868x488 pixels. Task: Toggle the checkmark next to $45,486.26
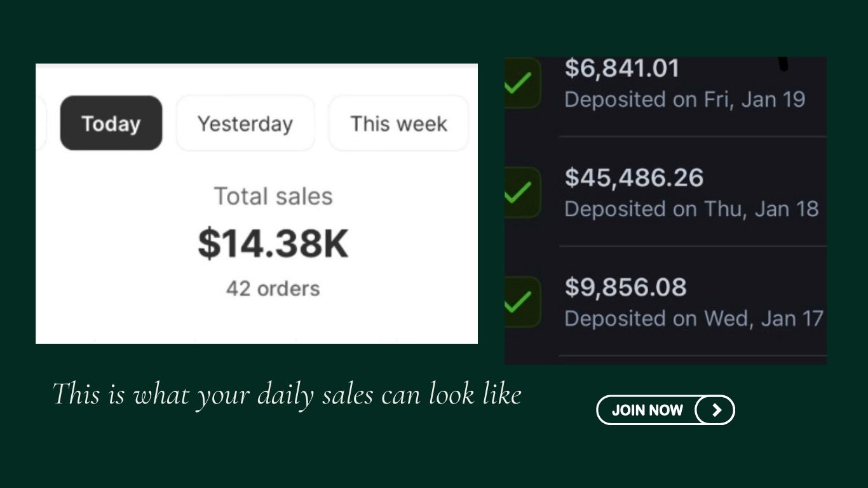(x=522, y=193)
